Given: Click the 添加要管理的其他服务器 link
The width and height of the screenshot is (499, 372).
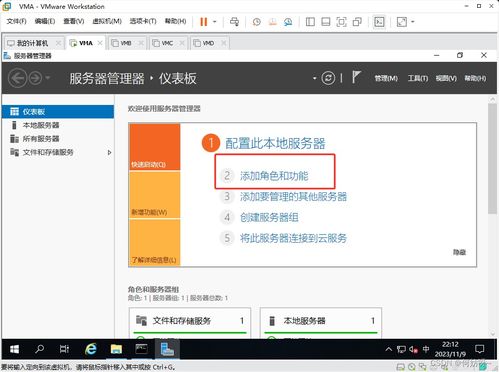Looking at the screenshot, I should click(x=293, y=197).
